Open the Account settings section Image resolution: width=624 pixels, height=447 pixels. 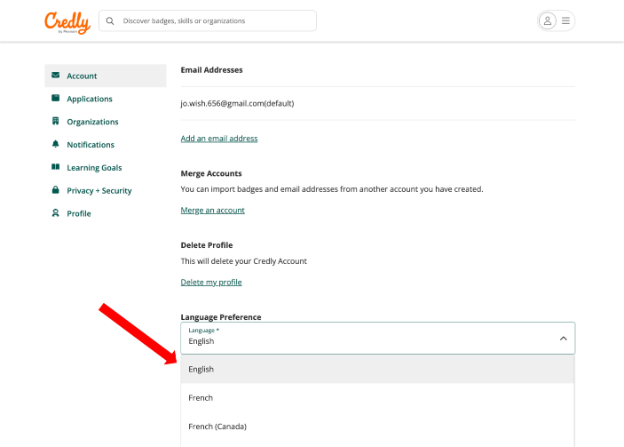coord(105,76)
